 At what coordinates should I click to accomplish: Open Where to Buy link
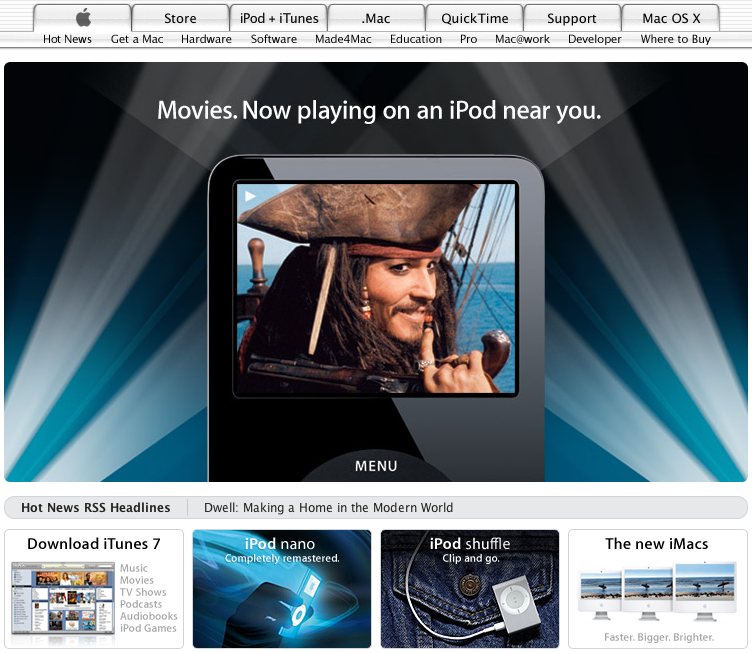676,39
